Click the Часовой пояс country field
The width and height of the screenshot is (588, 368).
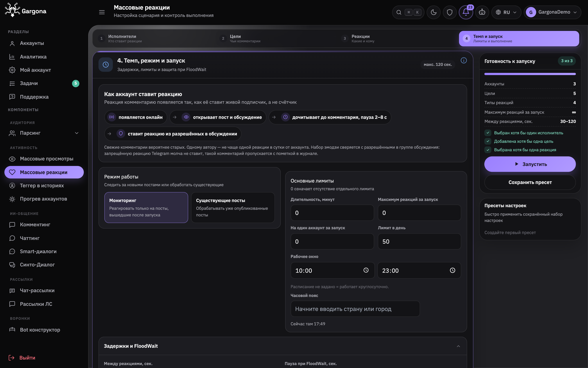(355, 309)
